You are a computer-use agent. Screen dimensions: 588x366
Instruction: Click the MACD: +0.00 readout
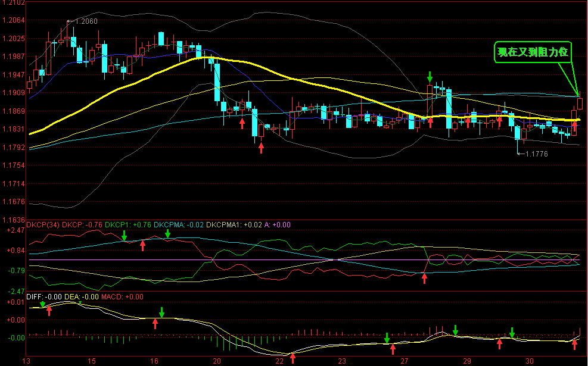tap(122, 297)
